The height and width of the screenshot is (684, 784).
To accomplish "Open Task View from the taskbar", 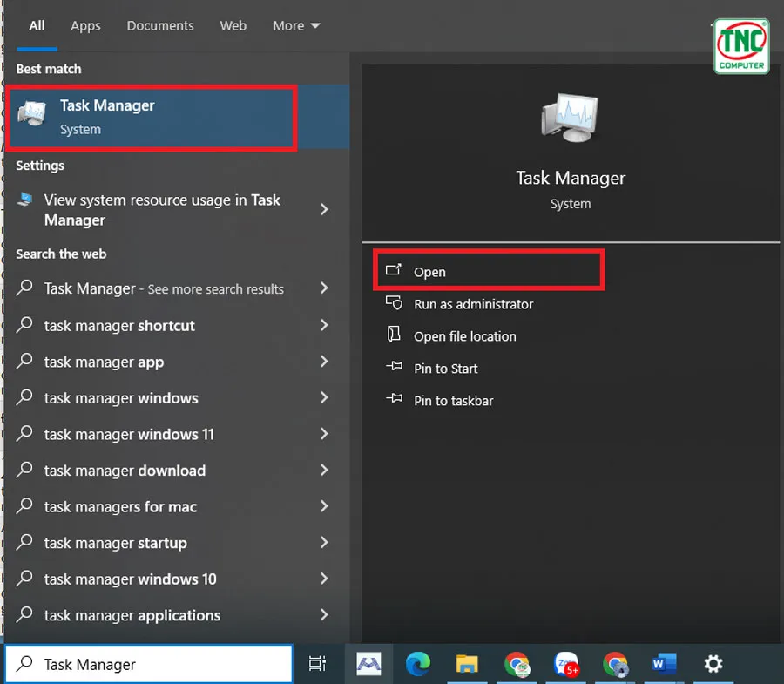I will 317,663.
